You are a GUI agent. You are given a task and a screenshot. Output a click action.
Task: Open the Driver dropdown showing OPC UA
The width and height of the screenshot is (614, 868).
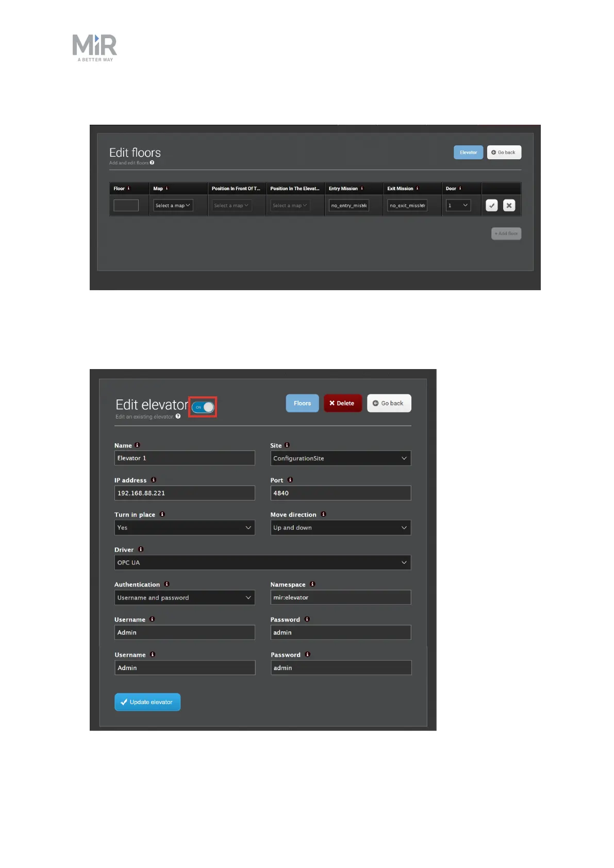coord(263,562)
